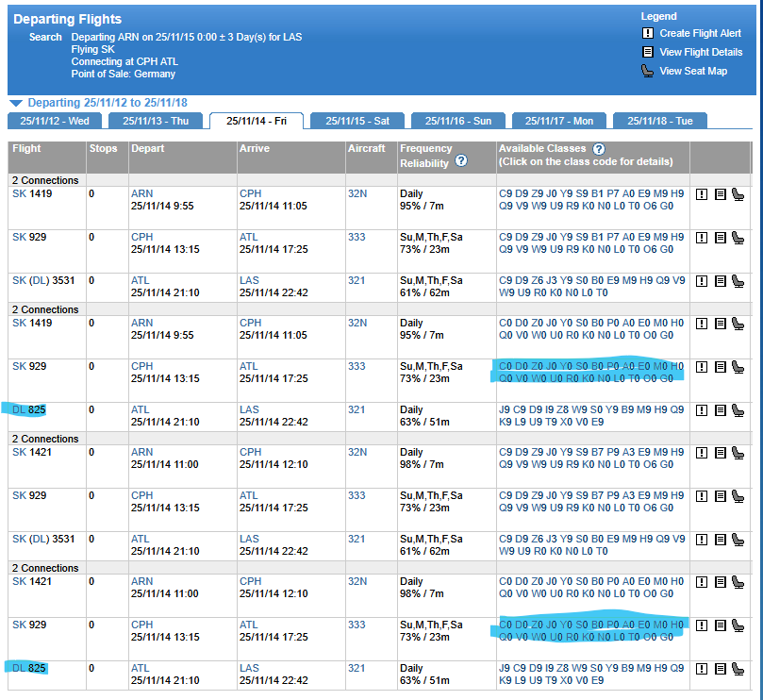Screen dimensions: 763x700
Task: Click the help icon beside Available Classes
Action: 599,149
